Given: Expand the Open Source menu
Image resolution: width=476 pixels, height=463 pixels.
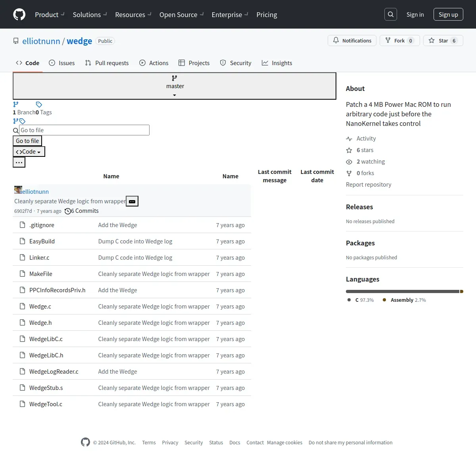Looking at the screenshot, I should pyautogui.click(x=181, y=15).
